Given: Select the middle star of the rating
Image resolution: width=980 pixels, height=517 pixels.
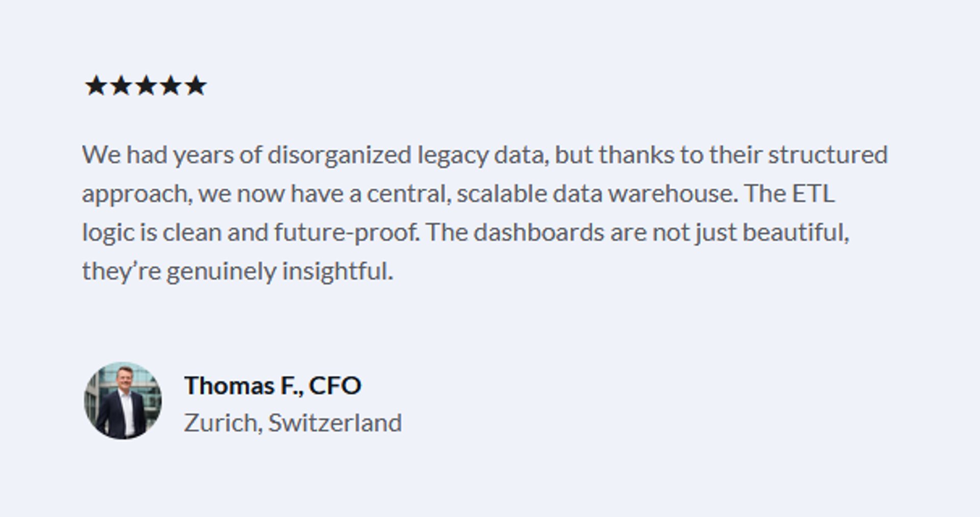Looking at the screenshot, I should [145, 85].
